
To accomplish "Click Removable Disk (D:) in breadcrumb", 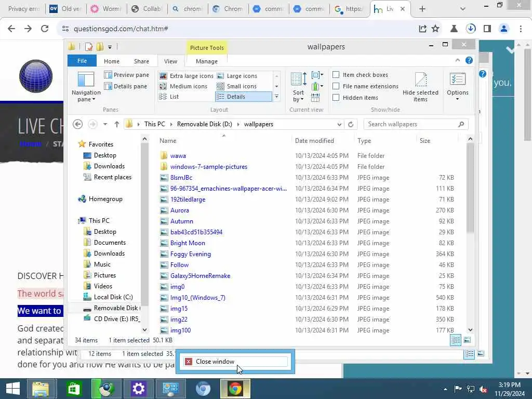I will point(205,124).
